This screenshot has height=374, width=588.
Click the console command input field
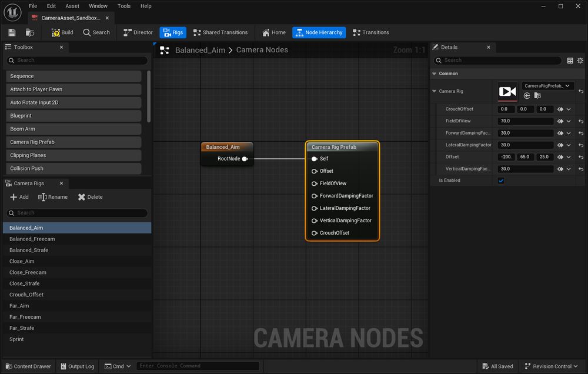point(198,366)
